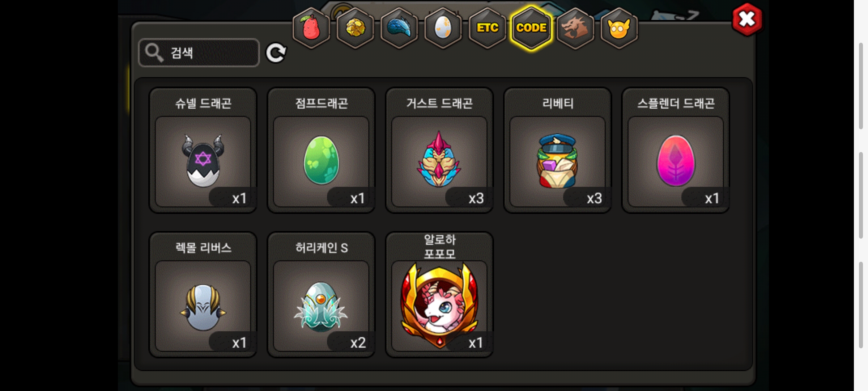
Task: Select the gold nugget category icon
Action: coord(355,28)
